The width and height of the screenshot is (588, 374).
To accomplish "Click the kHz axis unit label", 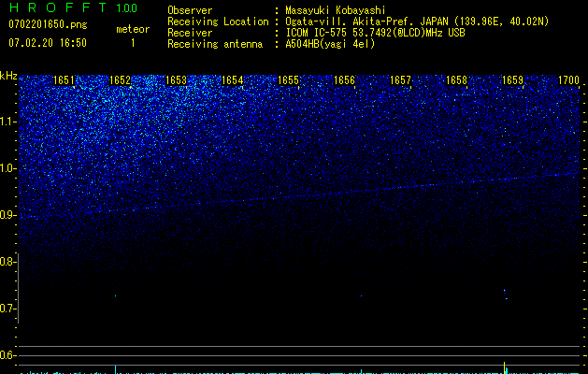I will point(8,76).
